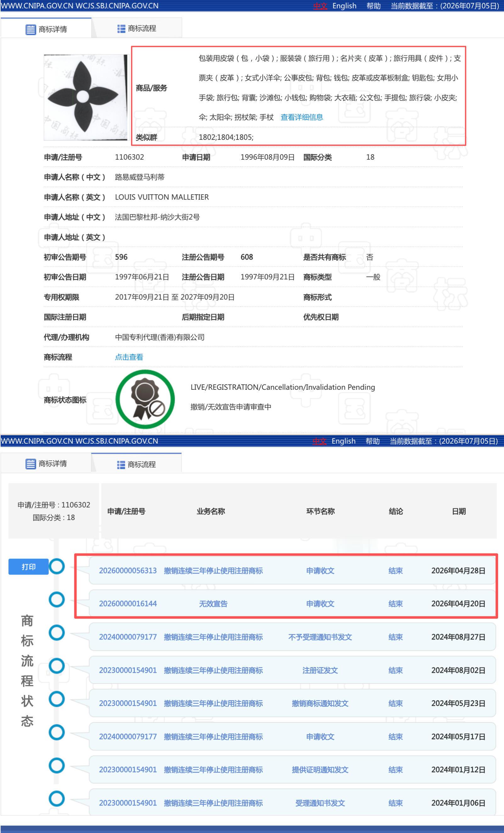This screenshot has width=504, height=833.
Task: Click the registration announcement date 1997年09月21日
Action: pos(267,277)
